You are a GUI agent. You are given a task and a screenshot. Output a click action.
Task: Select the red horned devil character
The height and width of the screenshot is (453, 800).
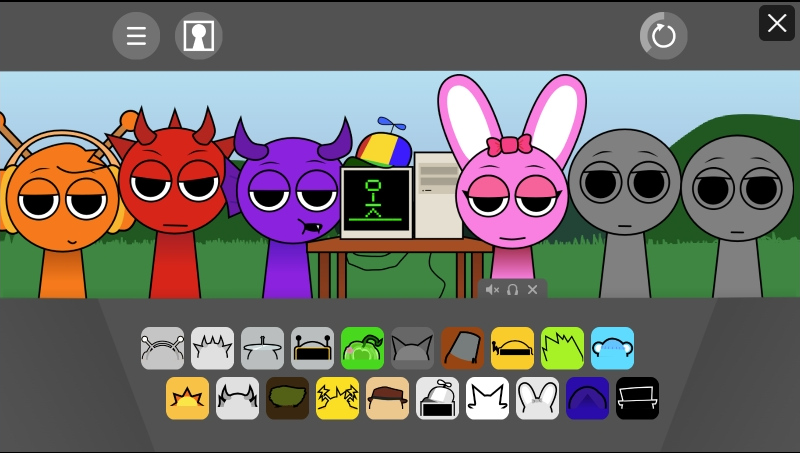click(172, 200)
